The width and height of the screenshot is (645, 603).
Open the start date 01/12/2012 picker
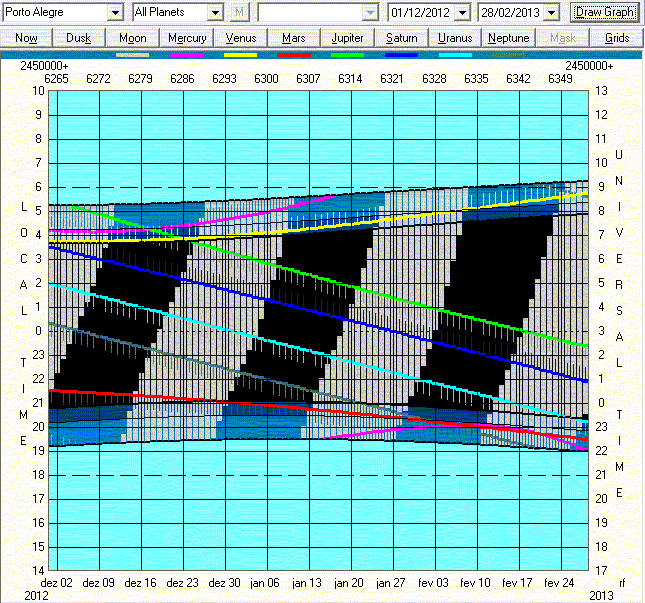point(465,12)
